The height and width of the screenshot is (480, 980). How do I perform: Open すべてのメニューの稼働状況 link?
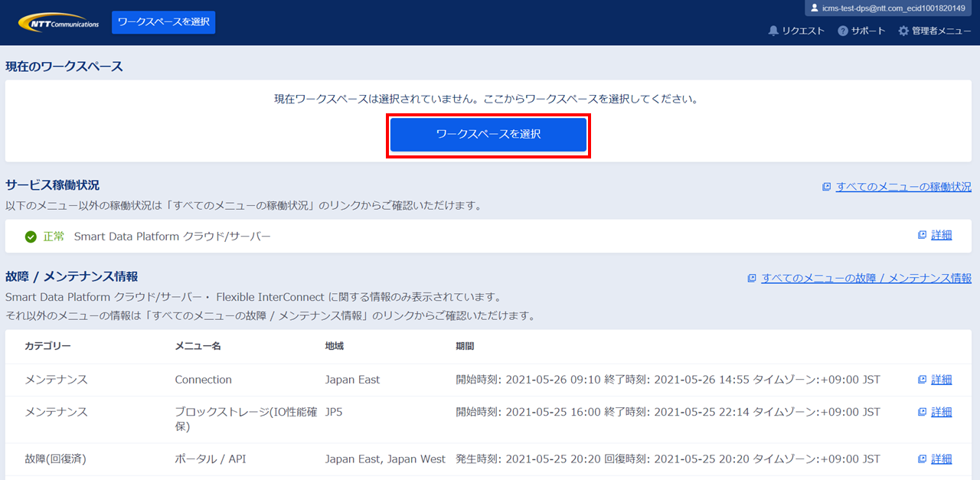903,187
